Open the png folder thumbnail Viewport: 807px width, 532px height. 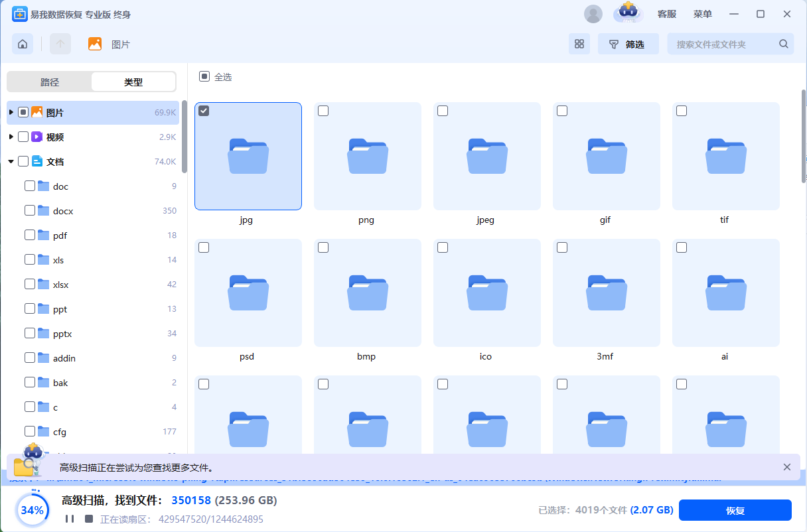click(367, 157)
